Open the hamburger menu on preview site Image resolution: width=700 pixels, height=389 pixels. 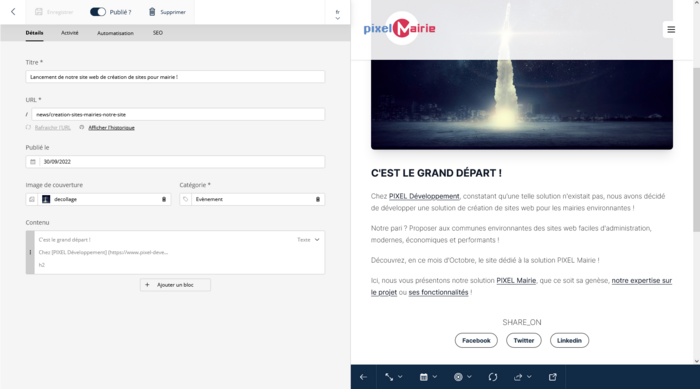tap(671, 29)
